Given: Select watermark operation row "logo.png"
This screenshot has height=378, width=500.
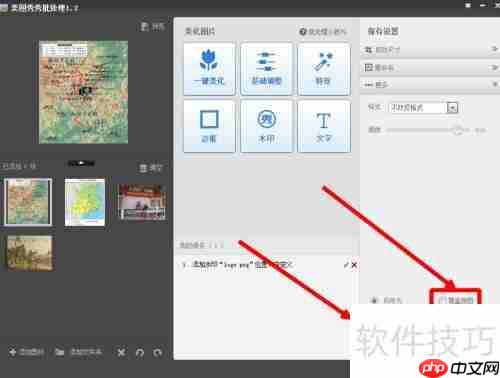Looking at the screenshot, I should [267, 265].
